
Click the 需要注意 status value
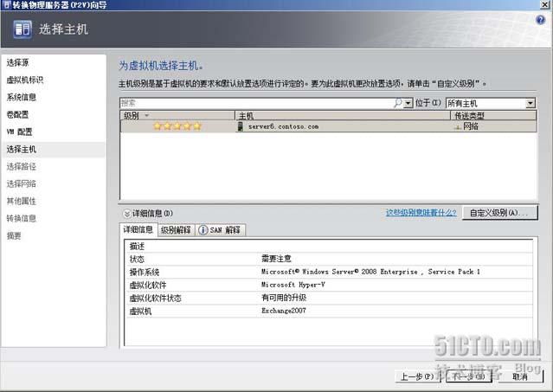[276, 259]
